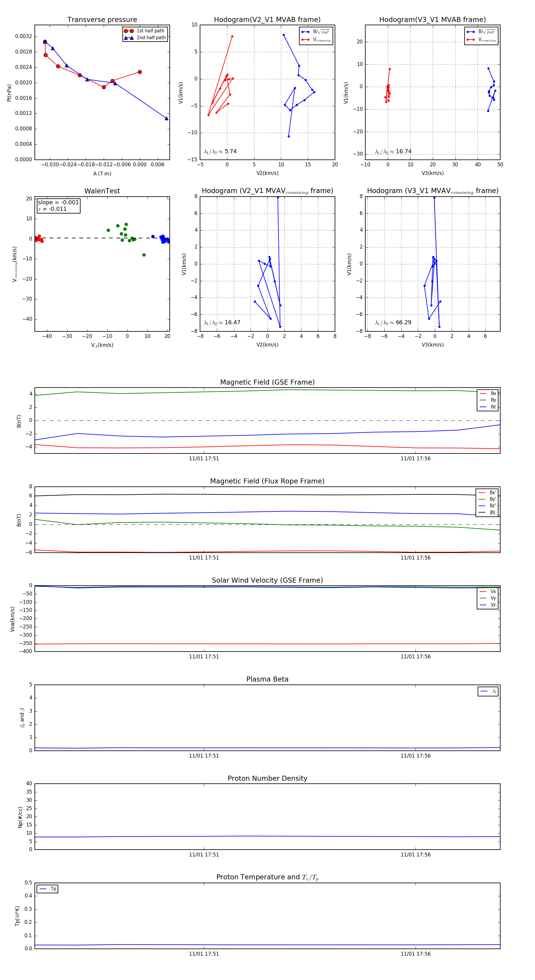
Task: Click the Bz legend entry in GSE plot
Action: point(488,407)
